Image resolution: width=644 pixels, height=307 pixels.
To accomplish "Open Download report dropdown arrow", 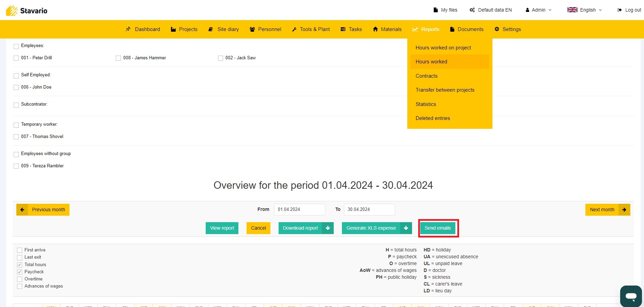I will [x=328, y=228].
